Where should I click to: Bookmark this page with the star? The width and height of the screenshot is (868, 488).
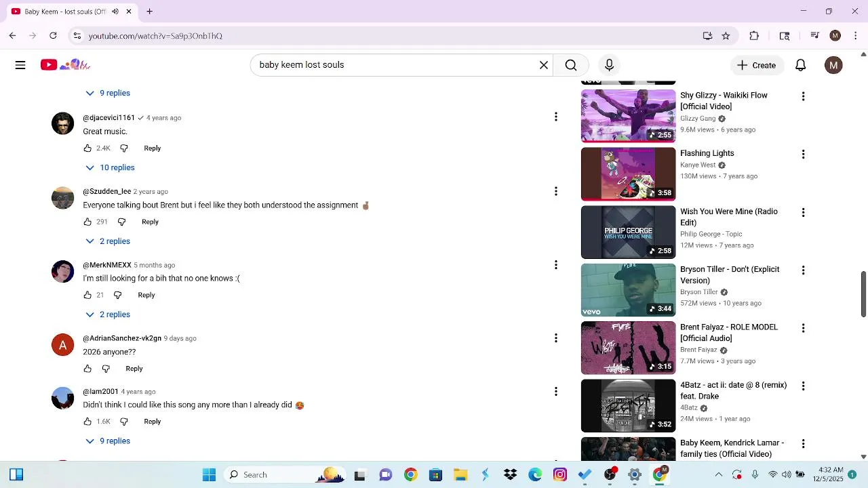click(726, 36)
